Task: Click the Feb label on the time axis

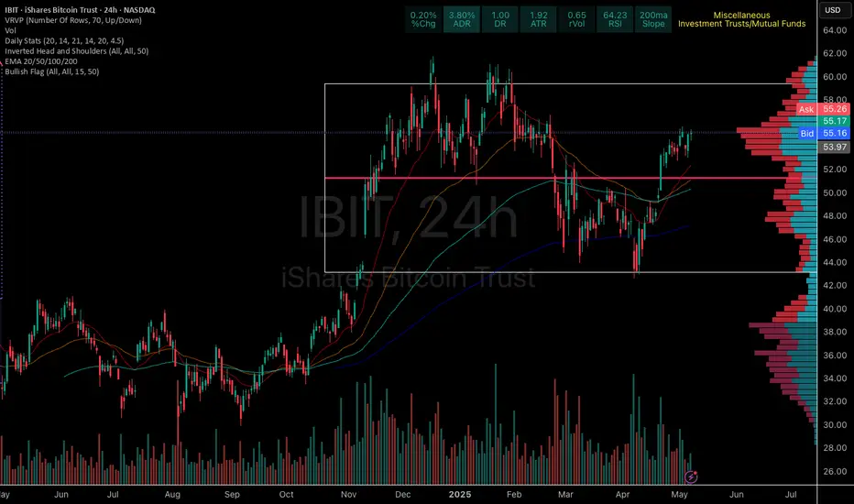Action: coord(514,495)
